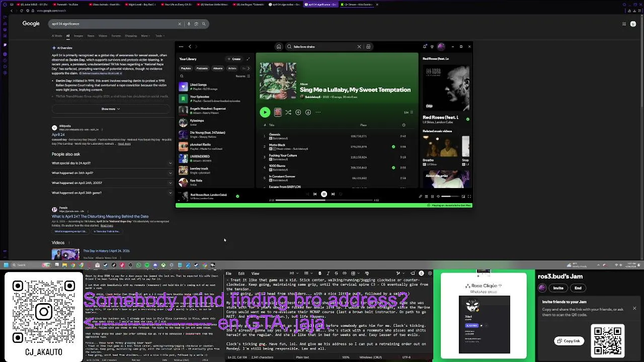Copy the Jam invite link
This screenshot has height=362, width=644.
click(x=569, y=341)
